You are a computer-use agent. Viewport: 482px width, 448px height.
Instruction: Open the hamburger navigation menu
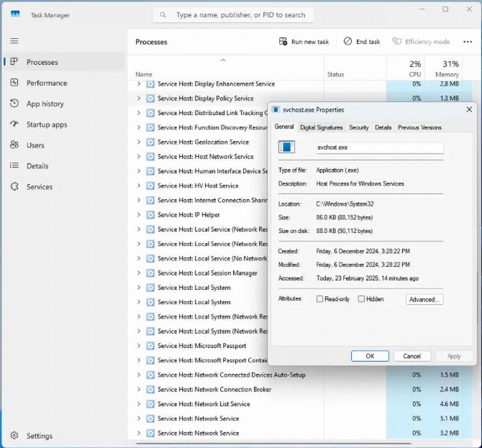tap(14, 41)
